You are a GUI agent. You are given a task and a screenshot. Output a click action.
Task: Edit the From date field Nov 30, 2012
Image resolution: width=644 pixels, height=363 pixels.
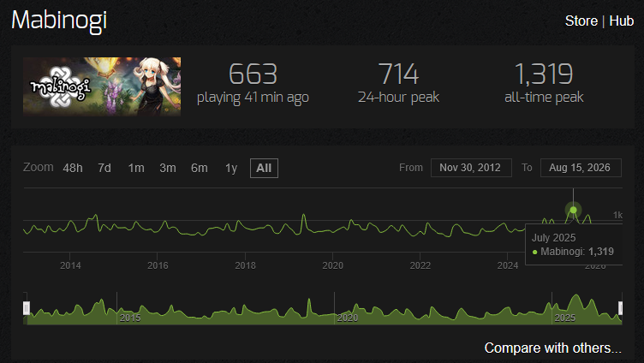[x=471, y=168]
